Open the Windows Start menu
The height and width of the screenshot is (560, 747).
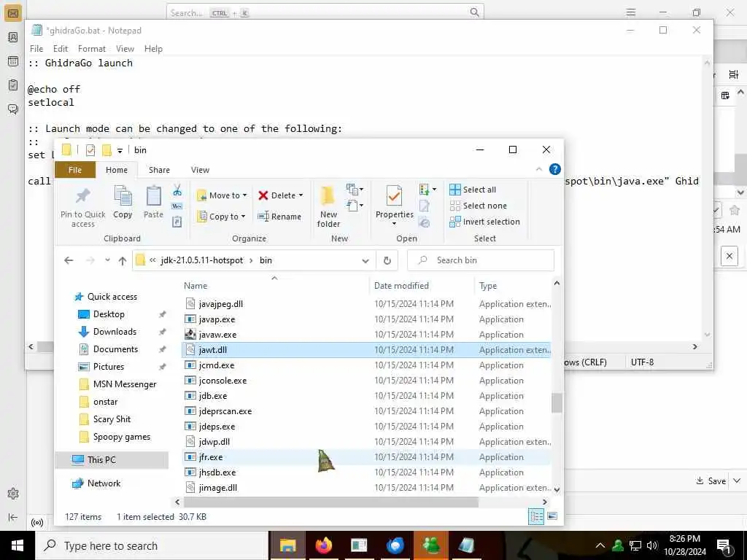coord(18,545)
